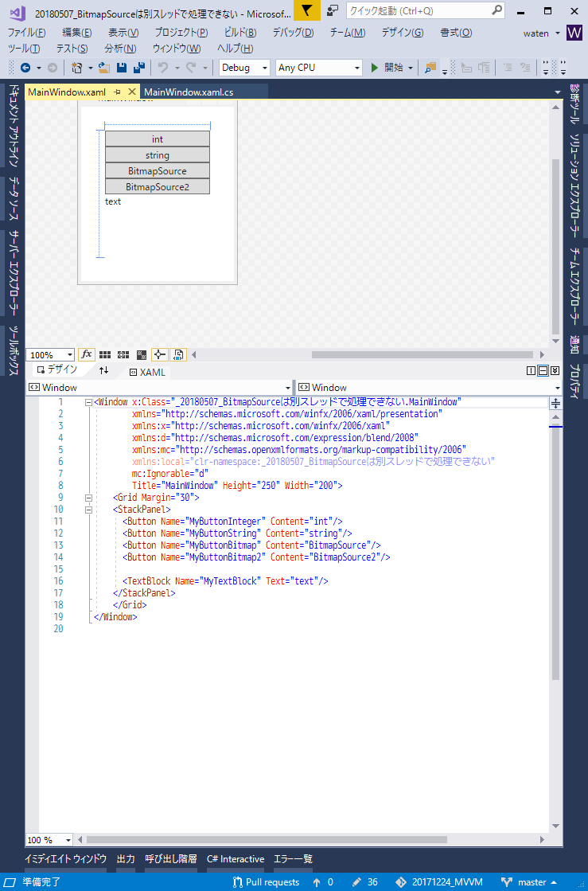Toggle snap to gridlines icon
The width and height of the screenshot is (588, 891).
click(123, 354)
